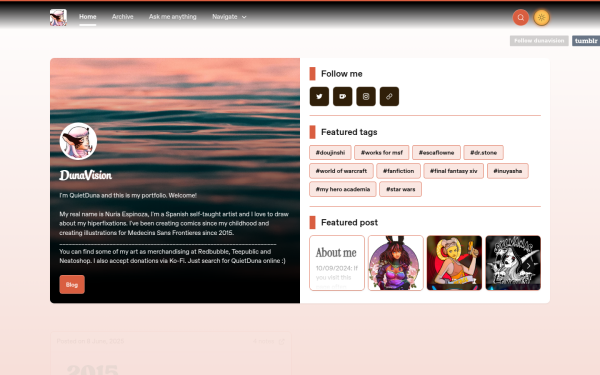Select the #inuyasha tag

507,171
